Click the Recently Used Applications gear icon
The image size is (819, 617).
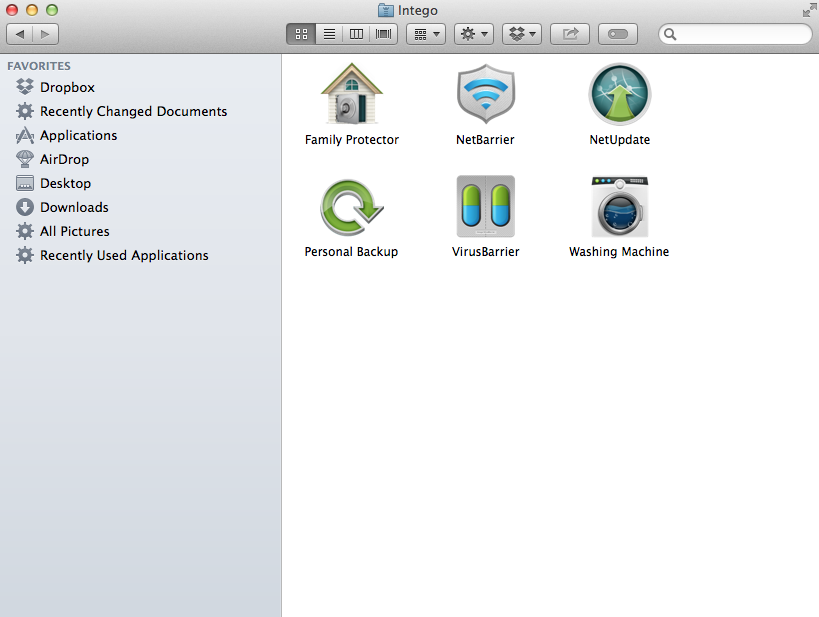tap(25, 255)
